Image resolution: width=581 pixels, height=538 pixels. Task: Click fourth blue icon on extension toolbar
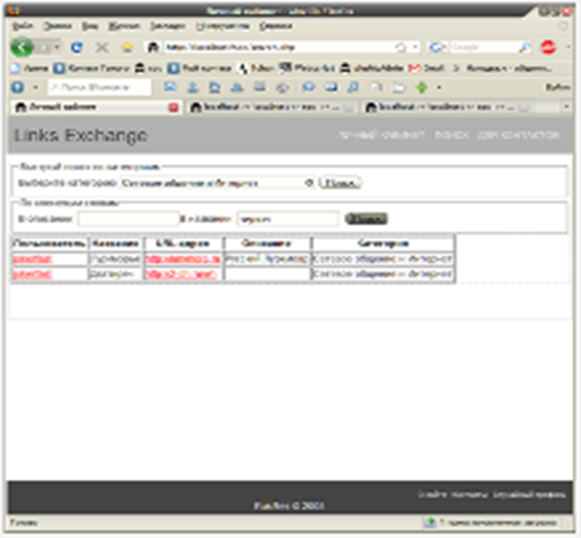(237, 87)
